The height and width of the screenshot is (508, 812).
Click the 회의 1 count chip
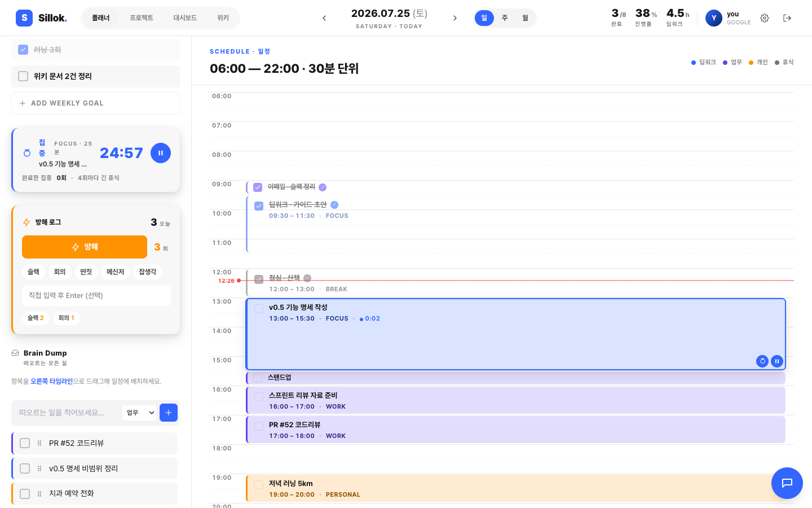click(67, 318)
